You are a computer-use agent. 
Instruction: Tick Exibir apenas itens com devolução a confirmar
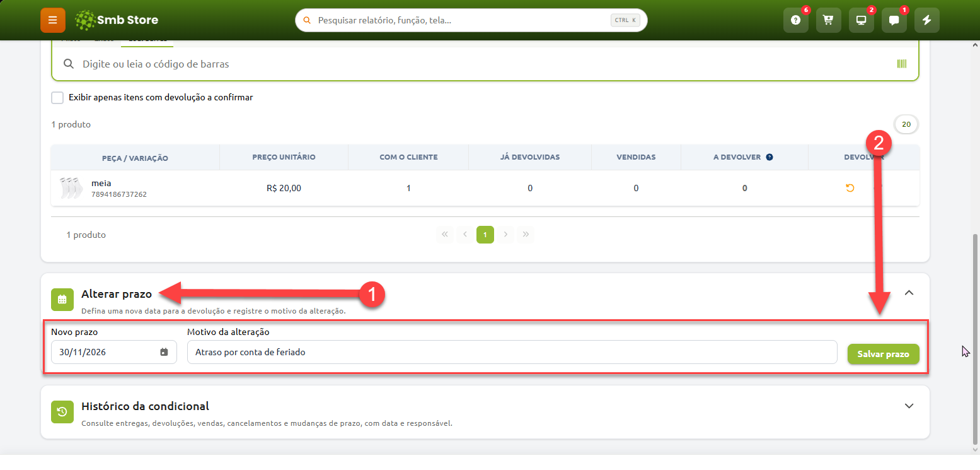(58, 98)
